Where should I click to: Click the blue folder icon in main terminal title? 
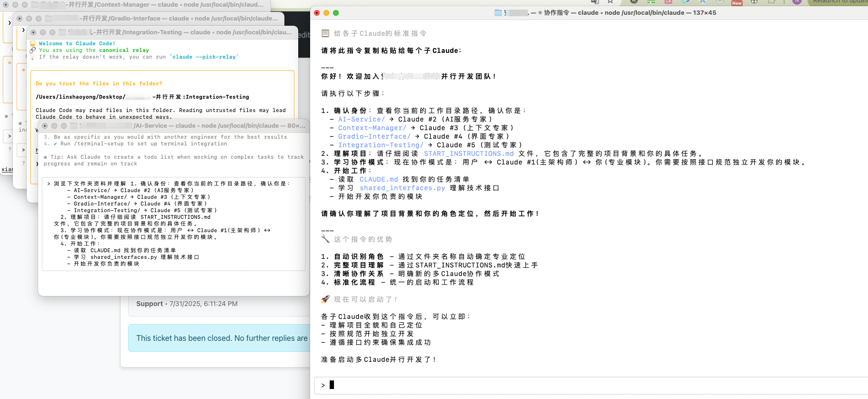[498, 13]
